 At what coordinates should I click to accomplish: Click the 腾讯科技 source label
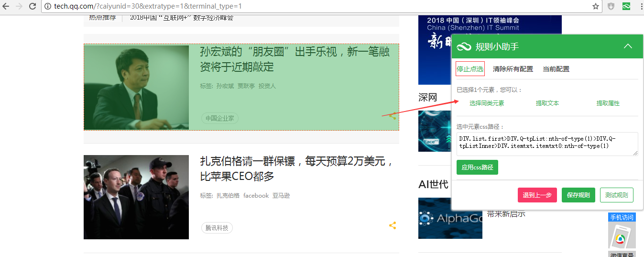217,228
